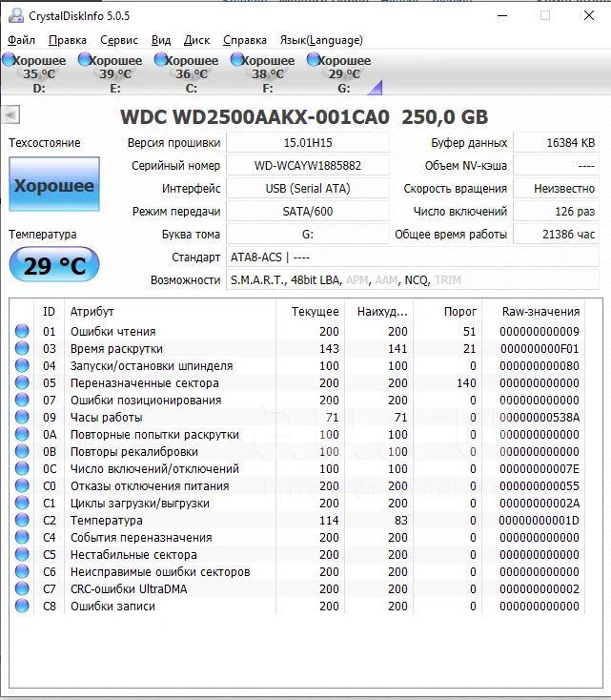Click the 29 °C temperature indicator

tap(54, 265)
